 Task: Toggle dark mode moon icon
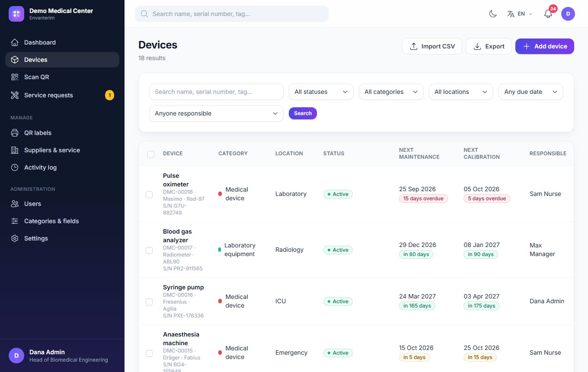click(493, 14)
